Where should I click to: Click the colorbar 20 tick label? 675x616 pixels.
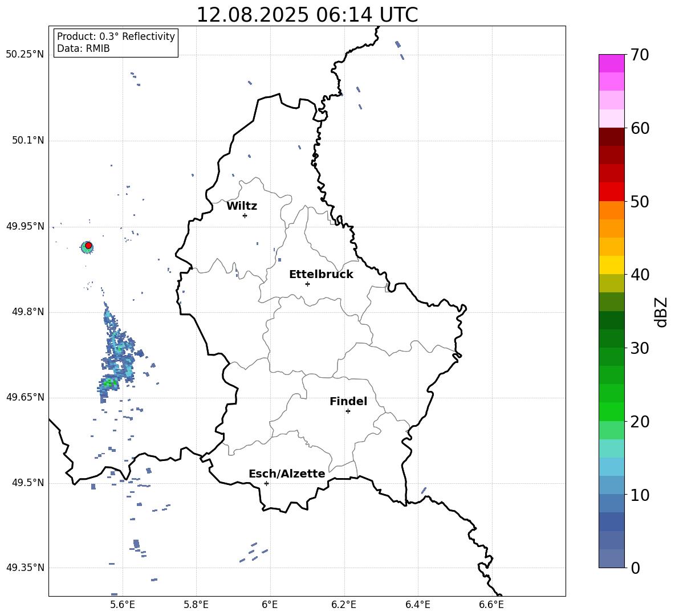(x=640, y=422)
